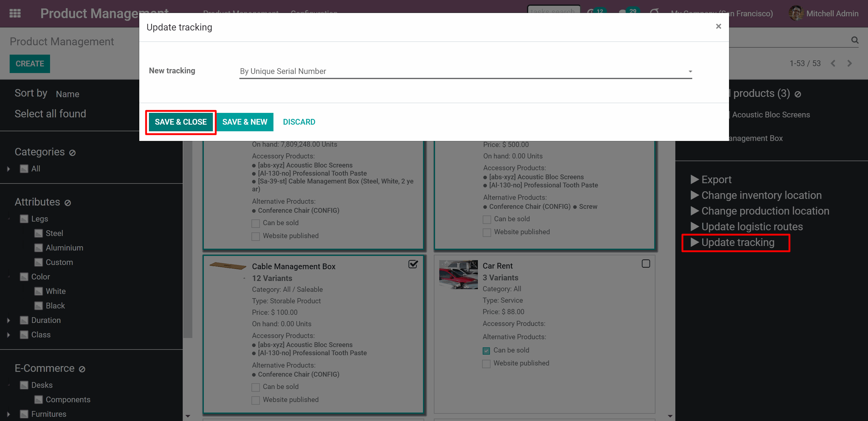Screen dimensions: 868x421
Task: Open the New tracking dropdown
Action: [x=466, y=72]
